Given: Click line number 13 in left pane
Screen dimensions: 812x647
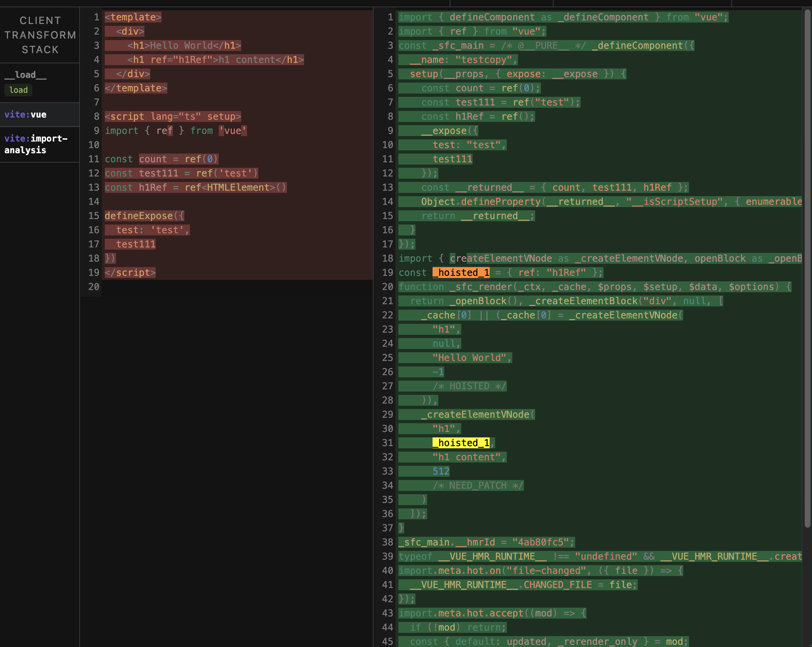Looking at the screenshot, I should (94, 188).
